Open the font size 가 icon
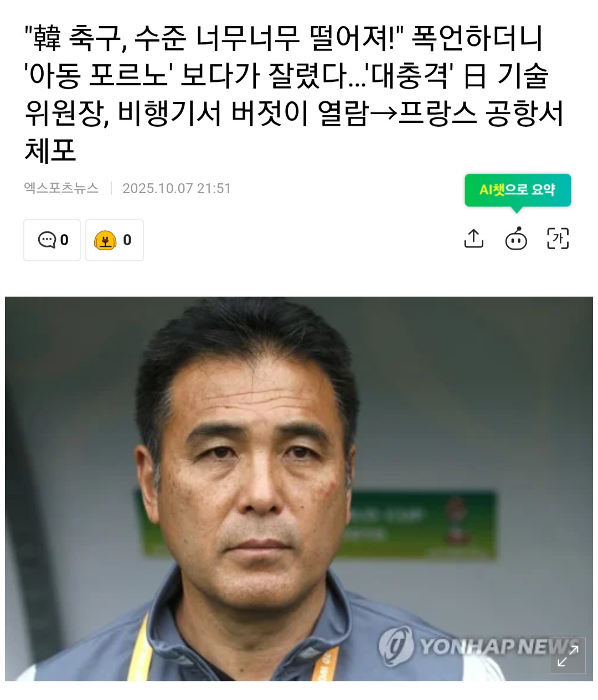Image resolution: width=598 pixels, height=700 pixels. [x=558, y=238]
